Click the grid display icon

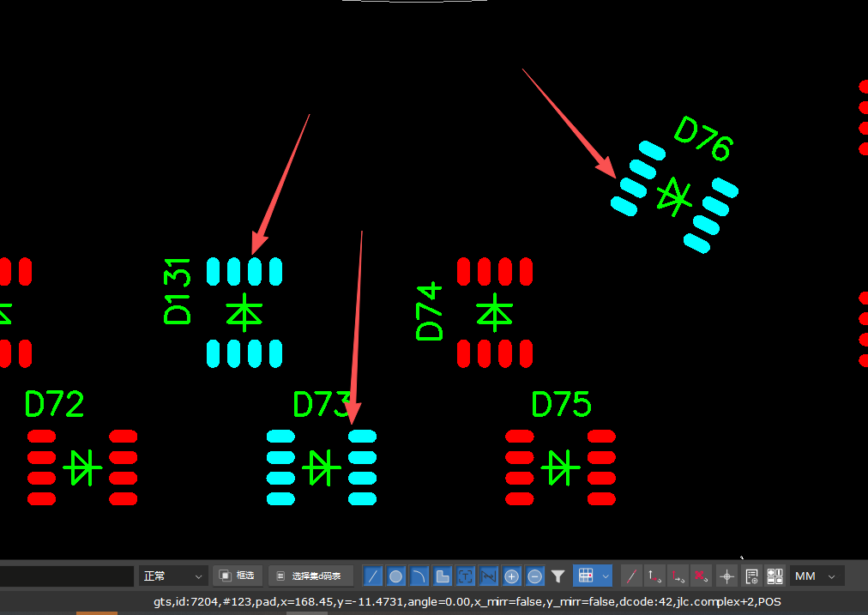click(586, 576)
